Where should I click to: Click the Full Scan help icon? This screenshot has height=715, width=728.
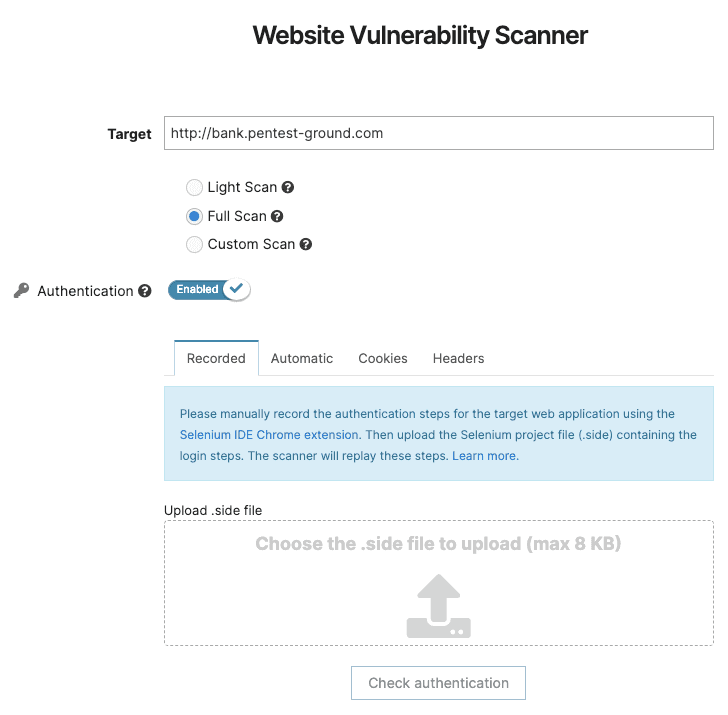click(x=277, y=216)
